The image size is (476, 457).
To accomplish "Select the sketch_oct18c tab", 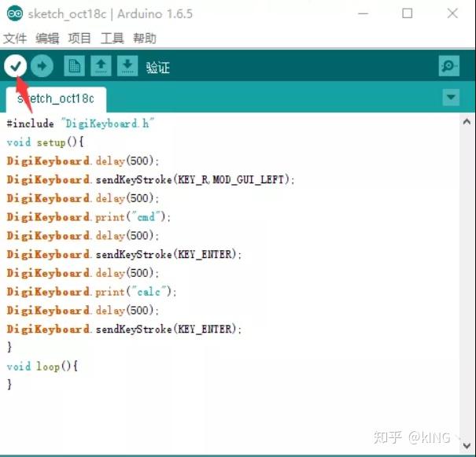I will pos(56,99).
